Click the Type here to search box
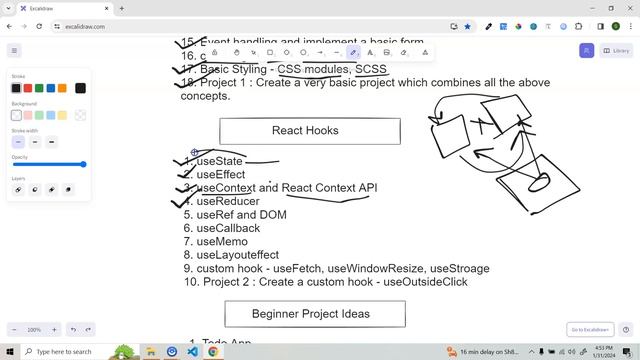 [x=80, y=352]
